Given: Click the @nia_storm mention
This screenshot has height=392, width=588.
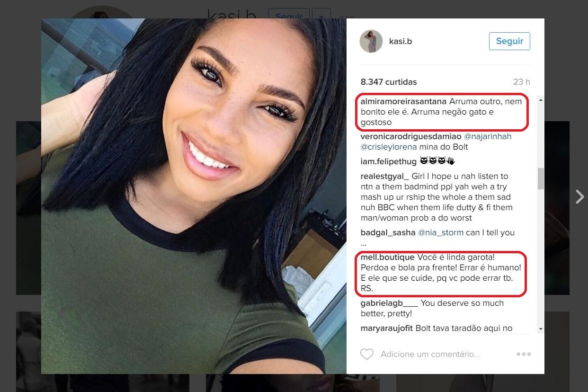Looking at the screenshot, I should click(441, 232).
